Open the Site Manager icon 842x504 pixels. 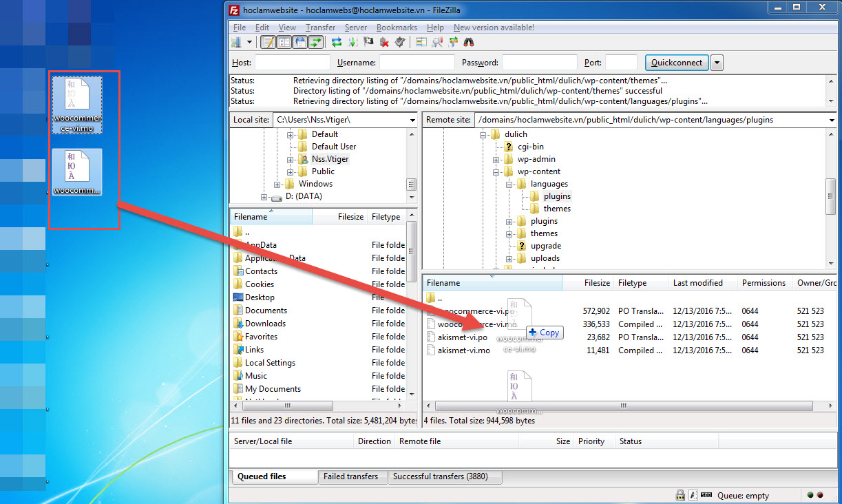(x=237, y=43)
